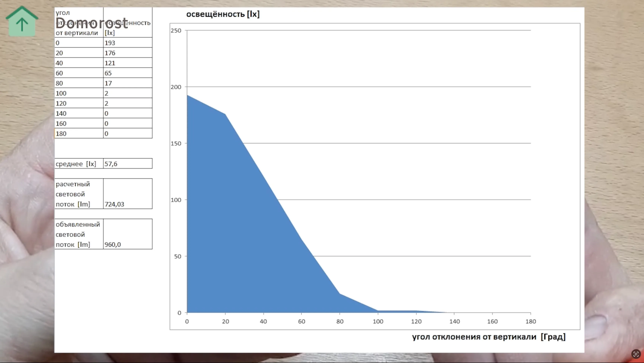Select the calculated flux 724,03 cell
The height and width of the screenshot is (363, 644).
coord(127,194)
